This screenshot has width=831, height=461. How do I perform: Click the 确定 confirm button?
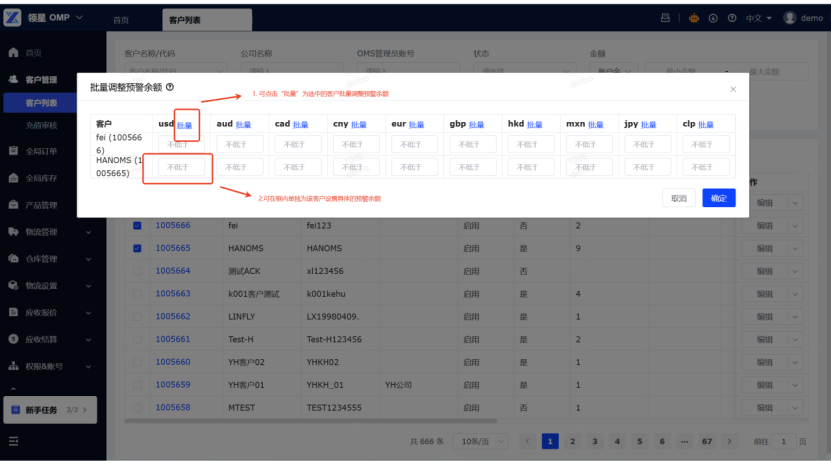point(718,198)
